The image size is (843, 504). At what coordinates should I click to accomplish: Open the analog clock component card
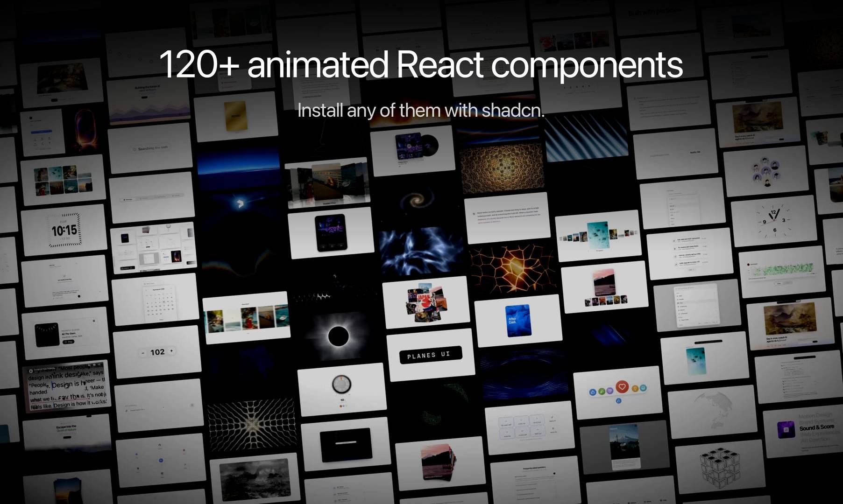[x=774, y=221]
